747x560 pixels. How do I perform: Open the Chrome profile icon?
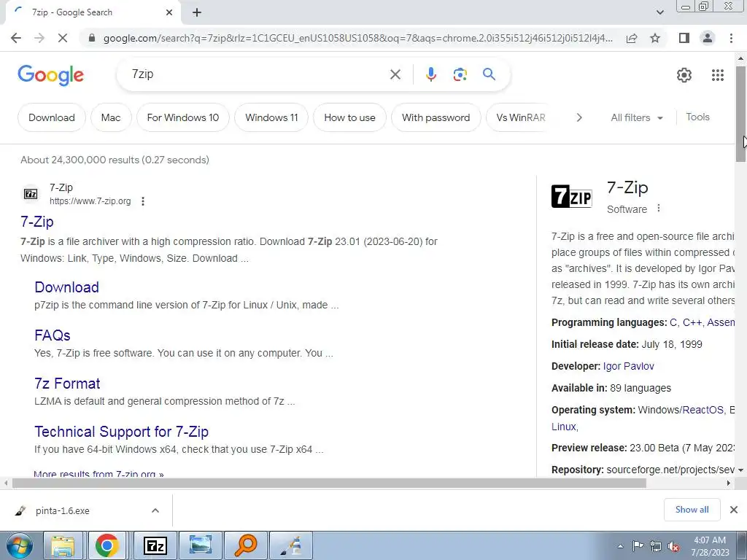coord(708,38)
